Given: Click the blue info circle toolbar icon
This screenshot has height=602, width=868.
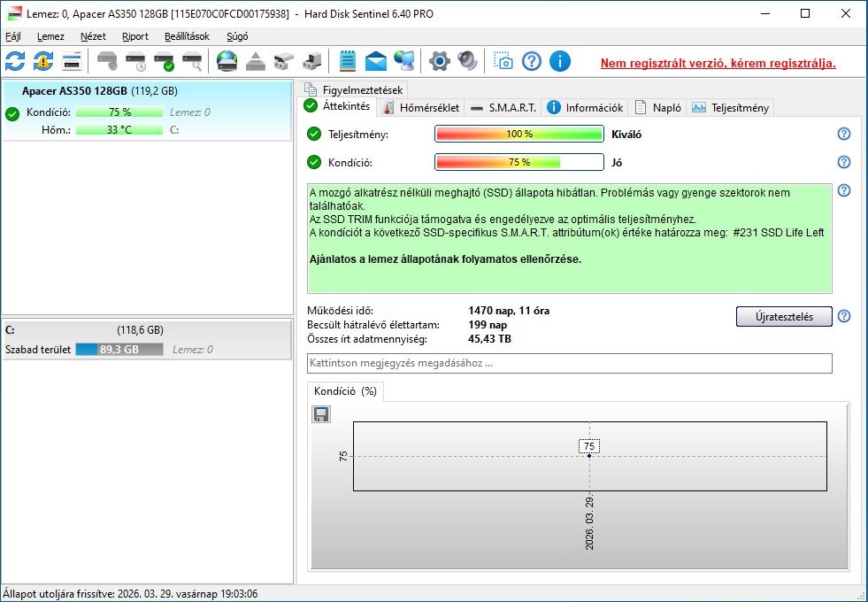Looking at the screenshot, I should [560, 61].
